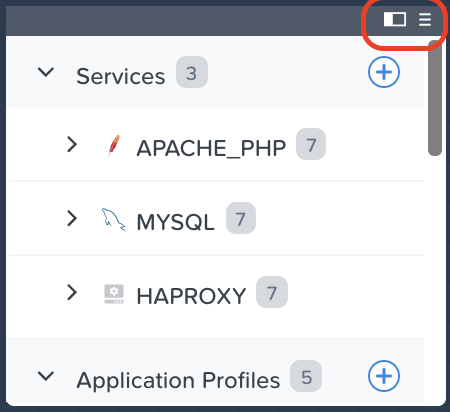Open the hamburger menu icon
Image resolution: width=450 pixels, height=412 pixels.
point(425,19)
